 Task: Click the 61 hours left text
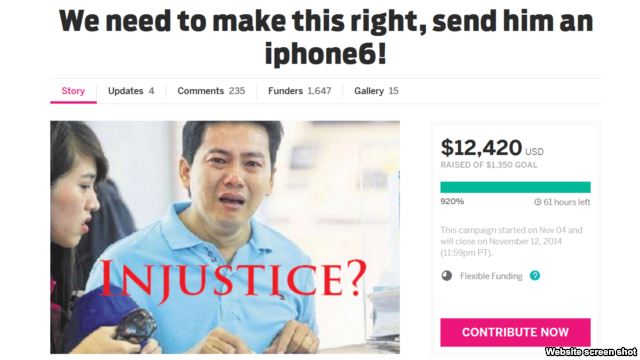(x=567, y=202)
